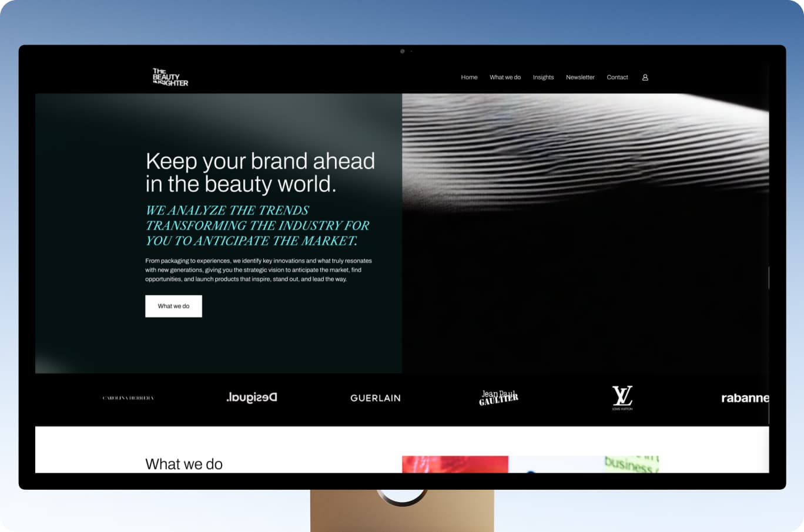This screenshot has width=804, height=532.
Task: Open the user account icon
Action: [x=645, y=78]
